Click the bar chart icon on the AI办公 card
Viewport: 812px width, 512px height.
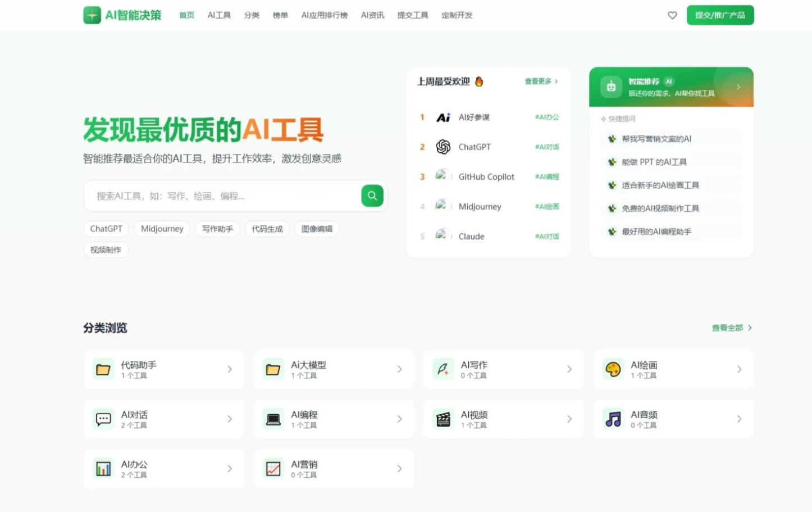[103, 468]
